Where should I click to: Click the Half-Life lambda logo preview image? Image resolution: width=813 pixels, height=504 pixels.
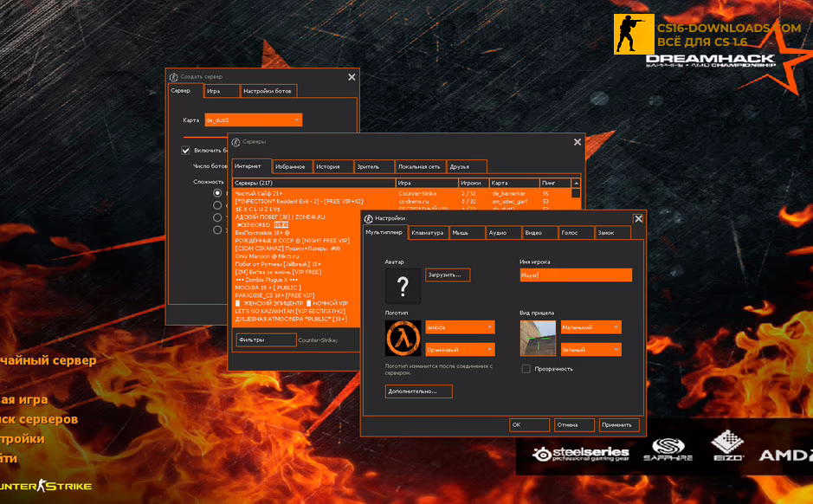pos(403,338)
